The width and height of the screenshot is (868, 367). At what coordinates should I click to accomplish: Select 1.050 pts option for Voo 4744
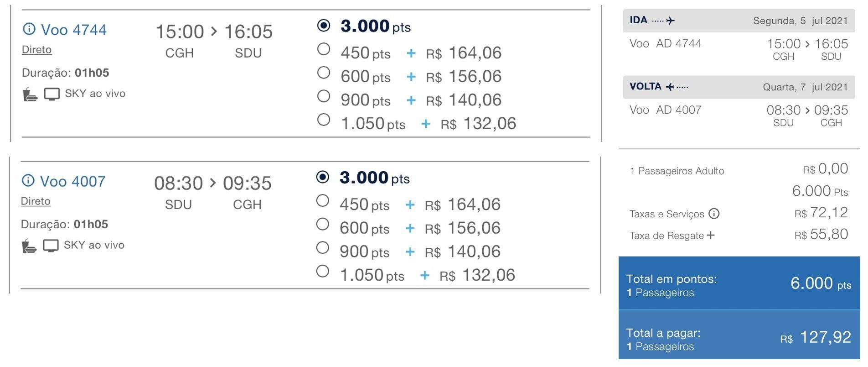[x=323, y=120]
